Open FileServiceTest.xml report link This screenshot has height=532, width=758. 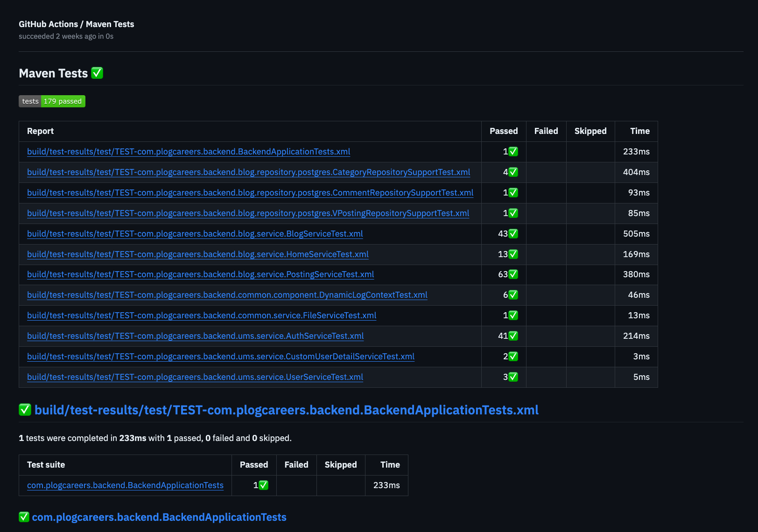(202, 315)
